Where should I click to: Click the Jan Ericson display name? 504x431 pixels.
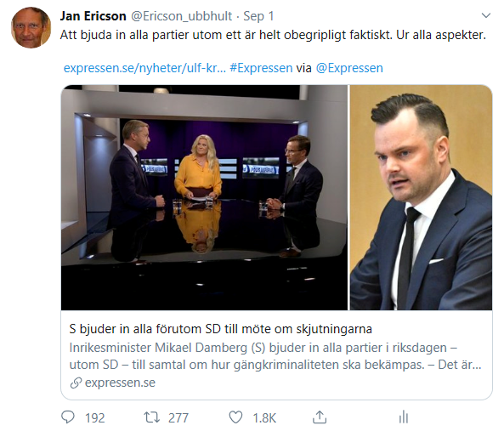click(x=93, y=16)
